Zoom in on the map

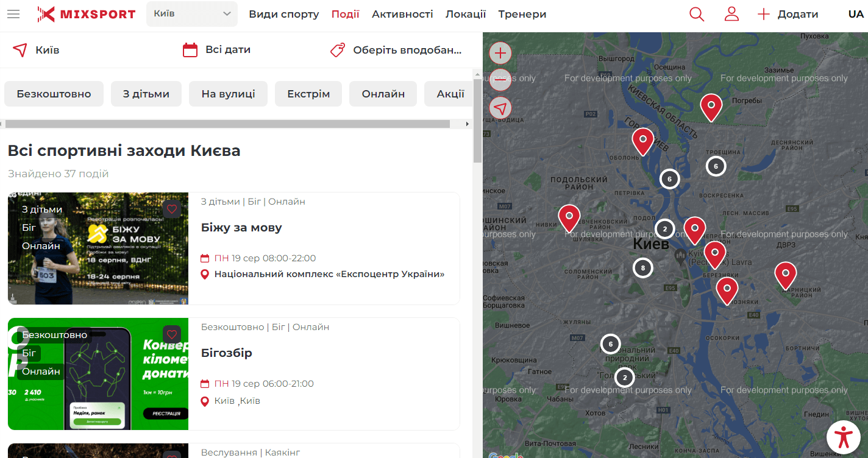pyautogui.click(x=500, y=53)
